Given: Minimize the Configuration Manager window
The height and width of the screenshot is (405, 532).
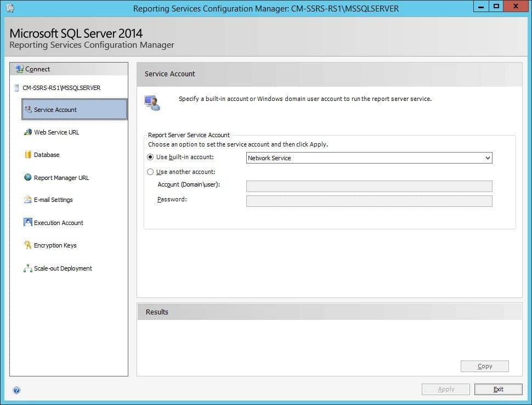Looking at the screenshot, I should (481, 7).
